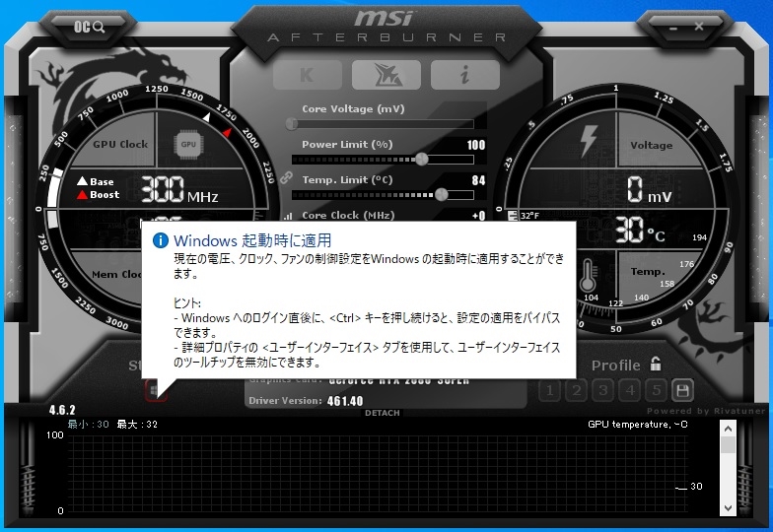Click the Core Voltage slider handle

click(292, 123)
